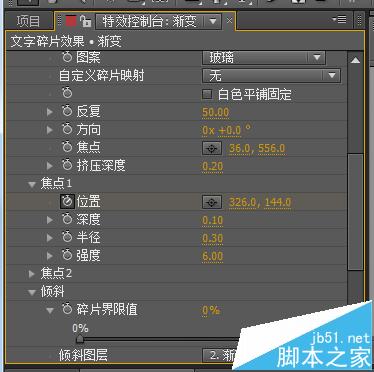This screenshot has height=372, width=374.
Task: Open dropdown arrow beside 特效控制台 tab title
Action: [x=213, y=22]
